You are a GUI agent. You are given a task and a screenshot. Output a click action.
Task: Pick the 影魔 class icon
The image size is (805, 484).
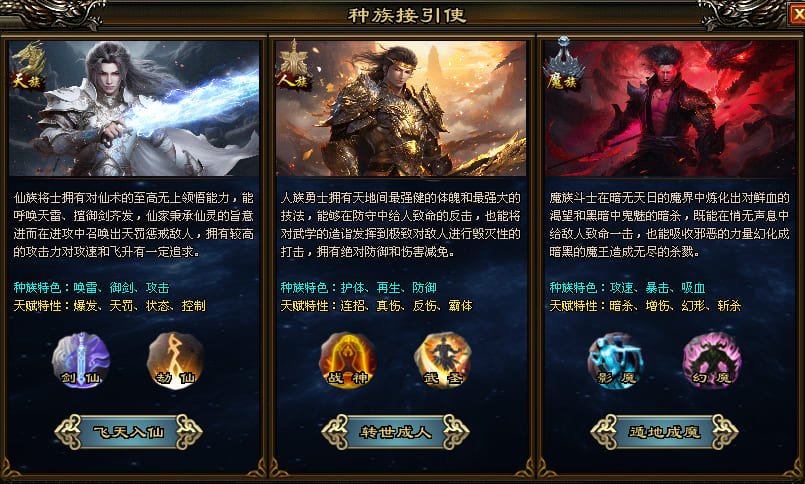pyautogui.click(x=617, y=360)
